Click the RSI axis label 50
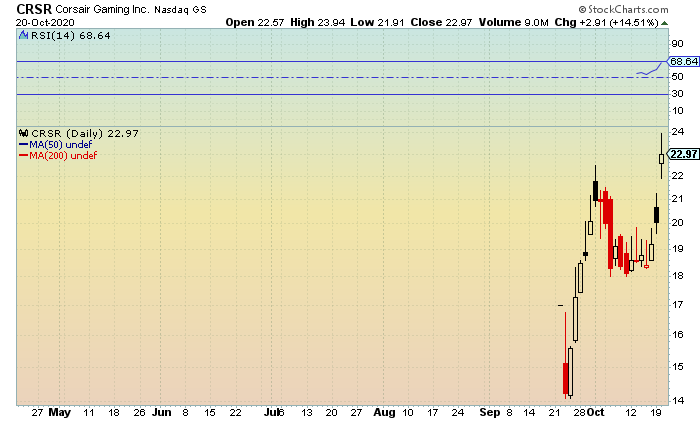The height and width of the screenshot is (421, 700). pos(677,77)
